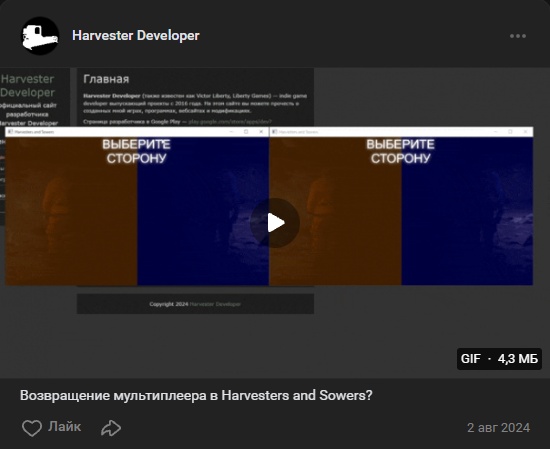
Task: Open the Harvester Developer author name link
Action: coord(136,35)
